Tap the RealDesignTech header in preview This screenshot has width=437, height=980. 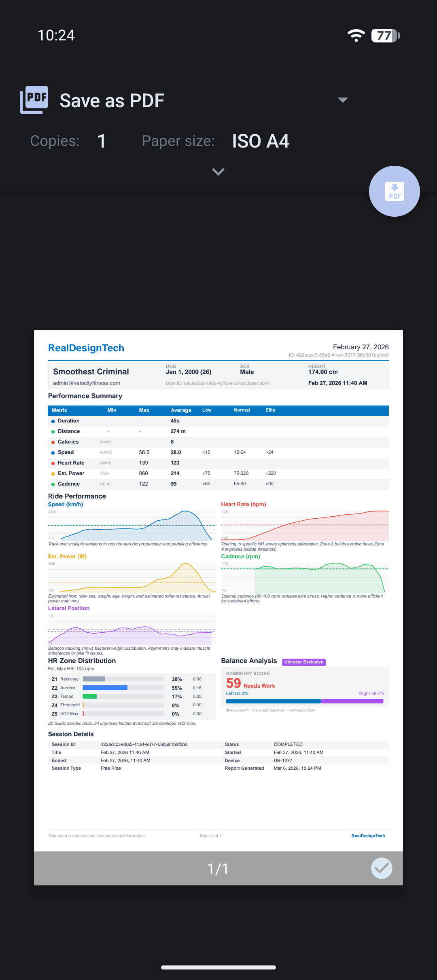click(x=86, y=348)
